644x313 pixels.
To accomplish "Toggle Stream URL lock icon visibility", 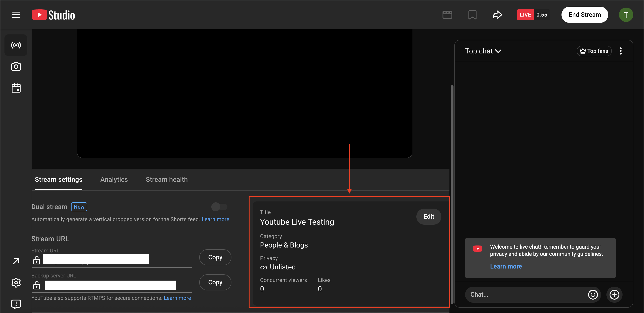I will pos(37,260).
